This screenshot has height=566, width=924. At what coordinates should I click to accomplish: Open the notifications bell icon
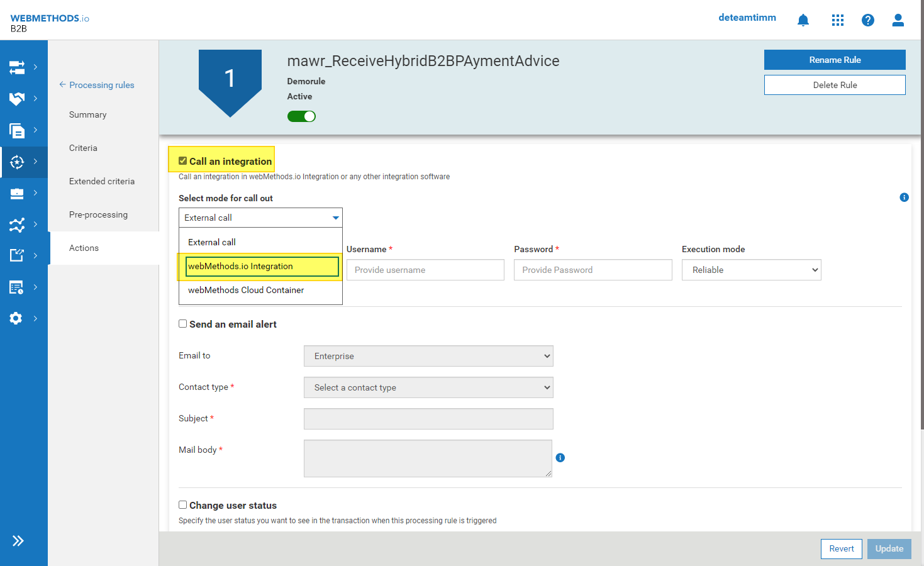point(803,19)
